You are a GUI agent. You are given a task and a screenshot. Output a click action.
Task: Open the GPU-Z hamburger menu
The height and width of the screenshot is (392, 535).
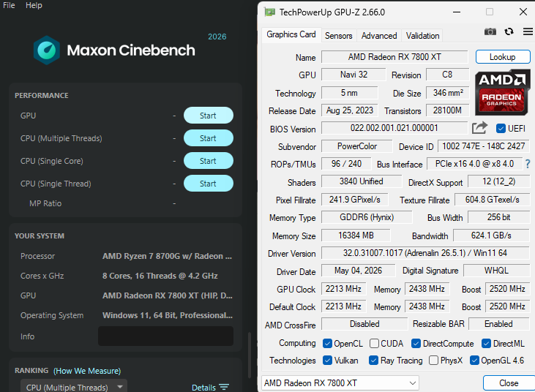tap(528, 31)
